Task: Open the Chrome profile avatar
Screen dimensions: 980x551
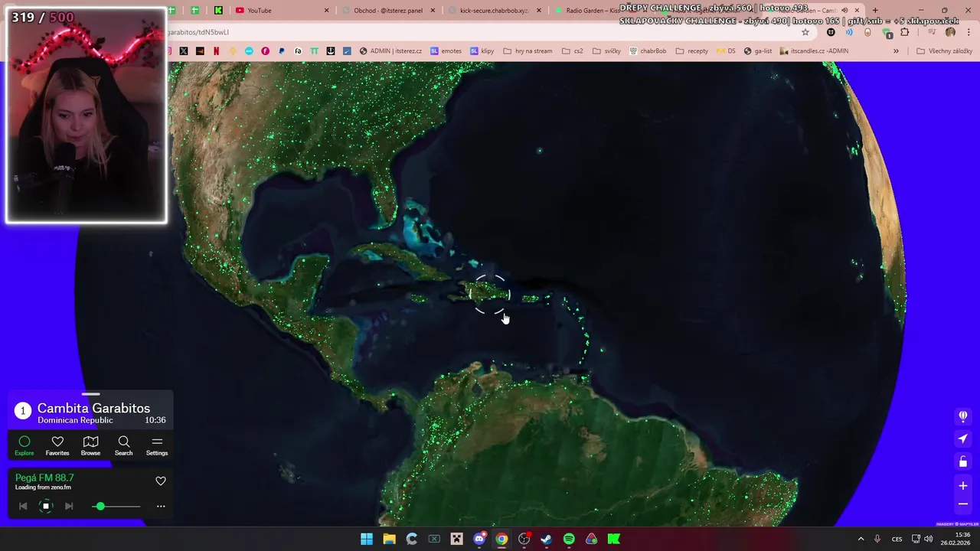Action: click(x=951, y=32)
